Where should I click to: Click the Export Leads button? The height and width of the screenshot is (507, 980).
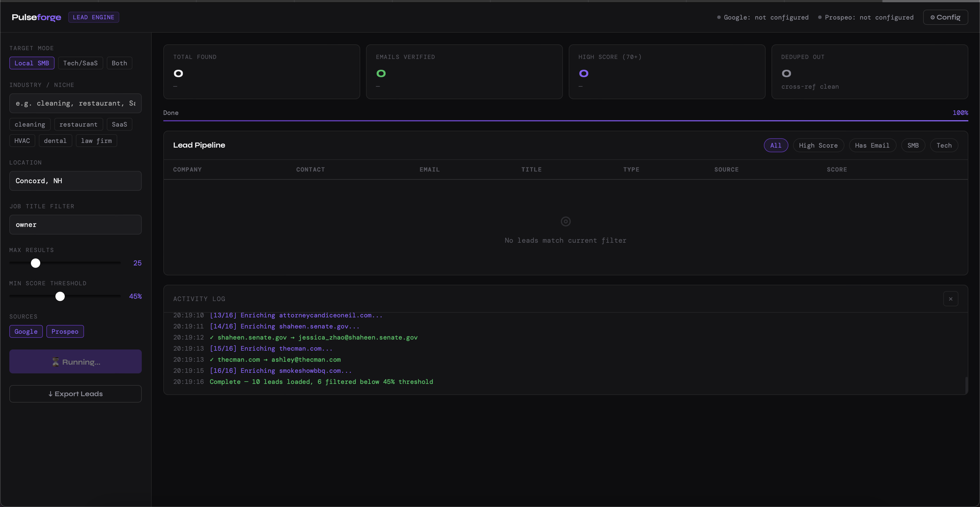(75, 394)
